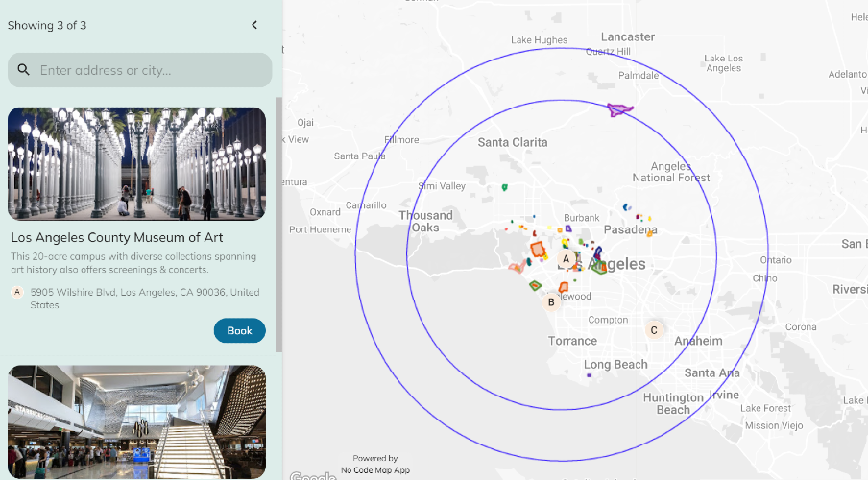Click the Thousand Oaks map label

pos(425,222)
